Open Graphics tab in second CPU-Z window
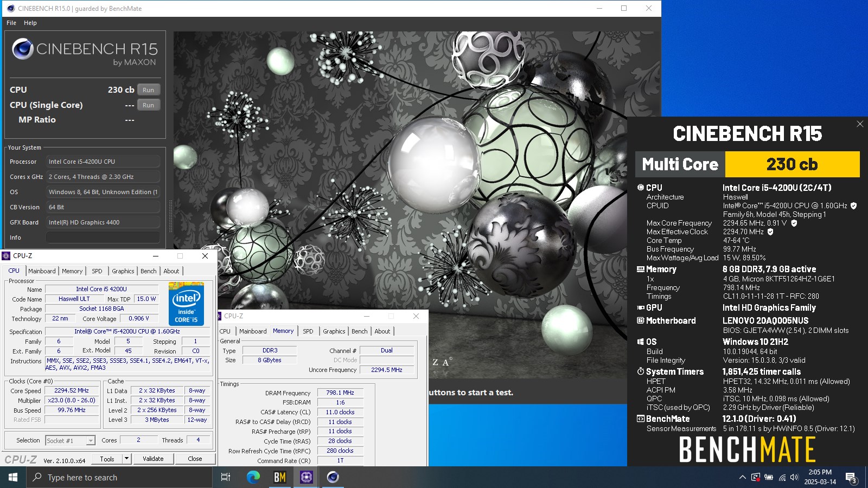Viewport: 868px width, 488px height. click(334, 331)
